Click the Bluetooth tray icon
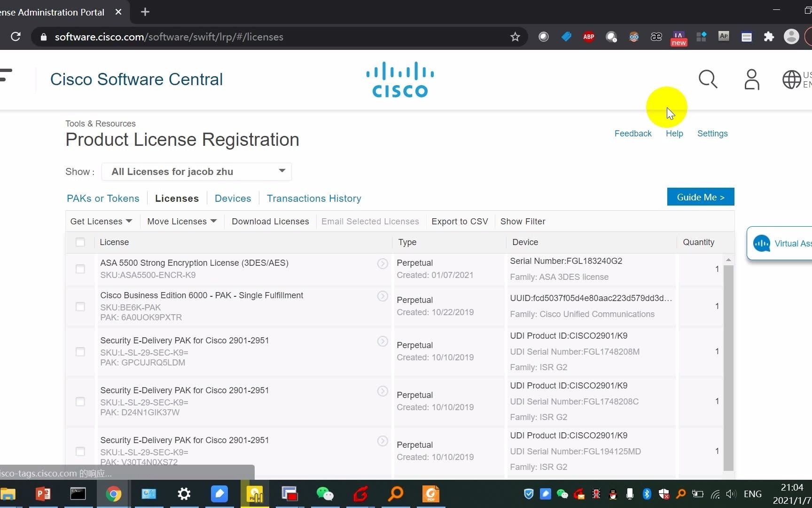812x508 pixels. tap(647, 494)
